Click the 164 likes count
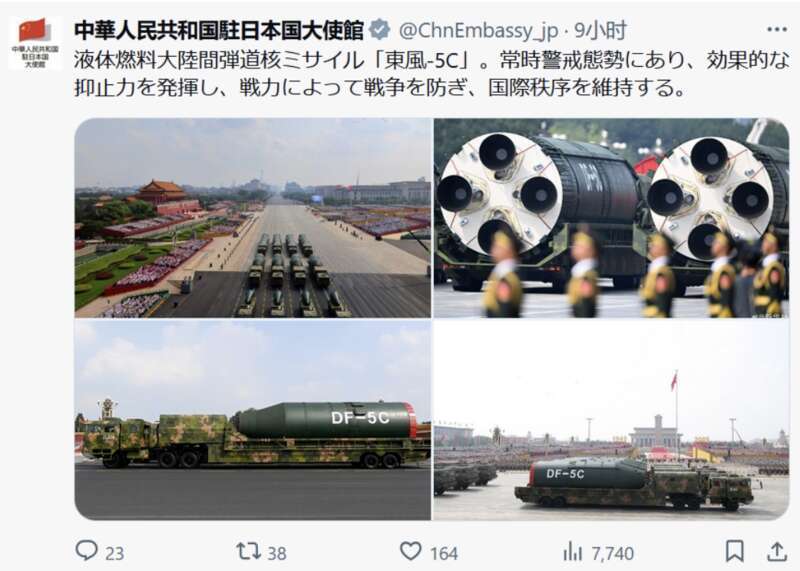 coord(443,553)
